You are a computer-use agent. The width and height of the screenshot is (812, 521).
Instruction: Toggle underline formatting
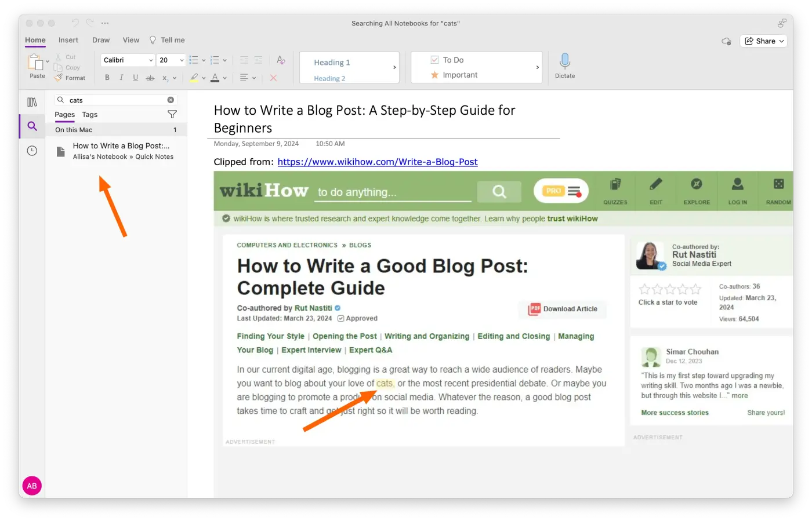135,78
